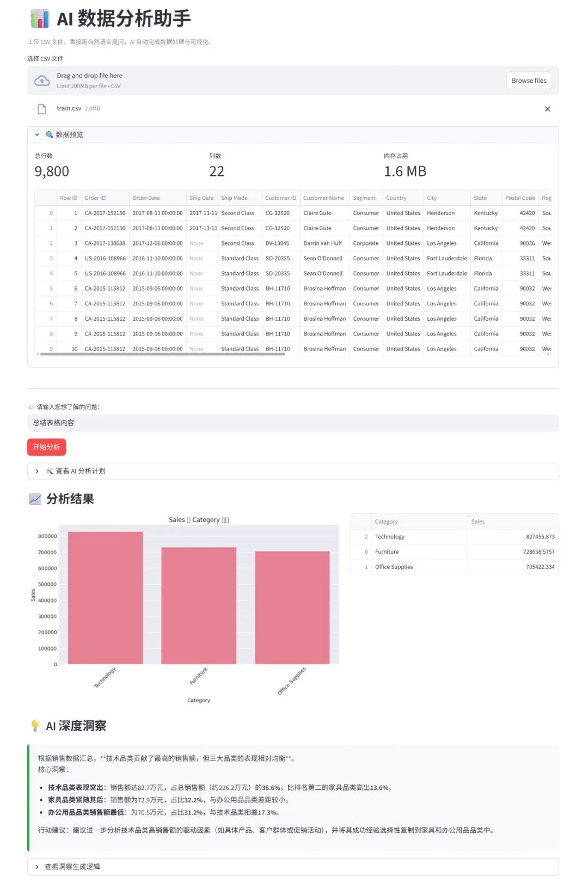Select the 90036 postal code cell

520,243
